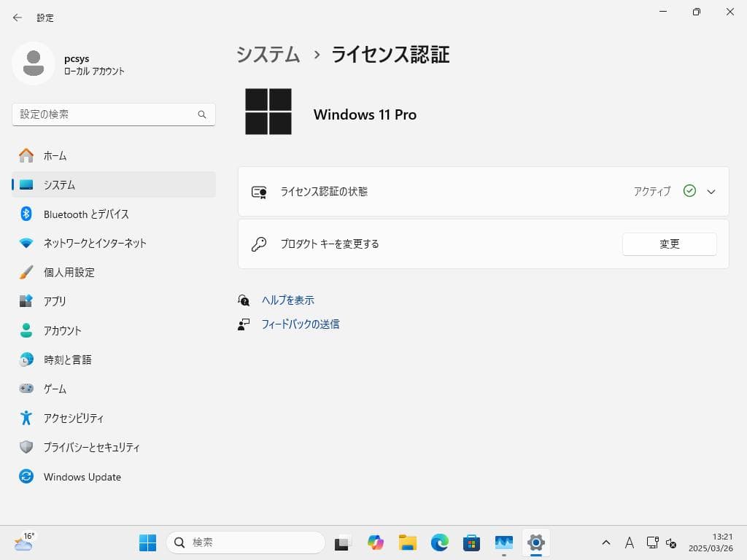Expand ライセンス認証の状態 details

pos(711,192)
